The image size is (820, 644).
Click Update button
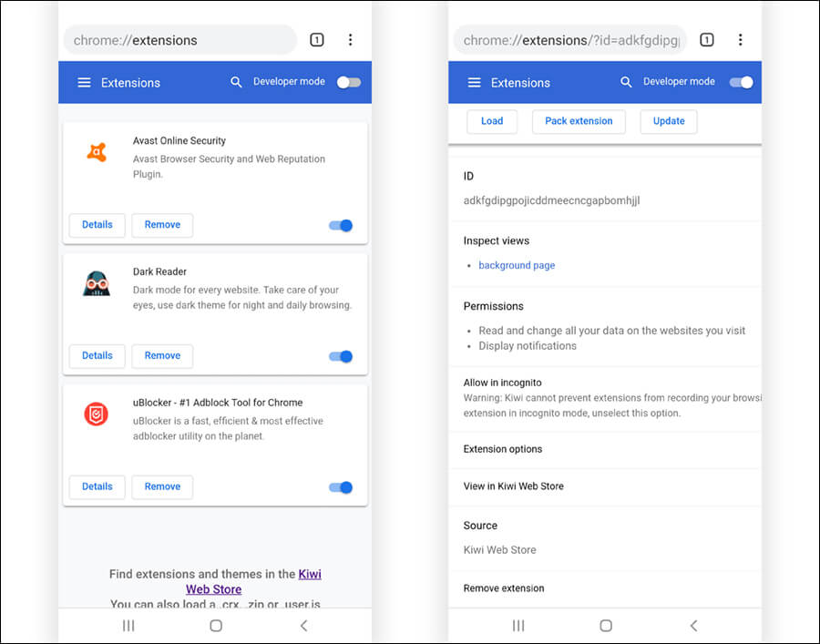click(669, 121)
